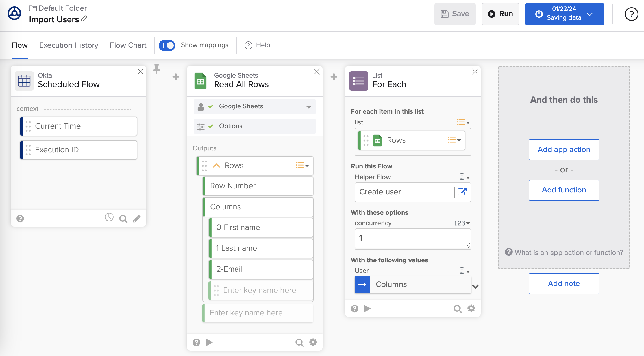The height and width of the screenshot is (356, 644).
Task: Click the clock schedule icon on the Okta card
Action: pos(109,217)
